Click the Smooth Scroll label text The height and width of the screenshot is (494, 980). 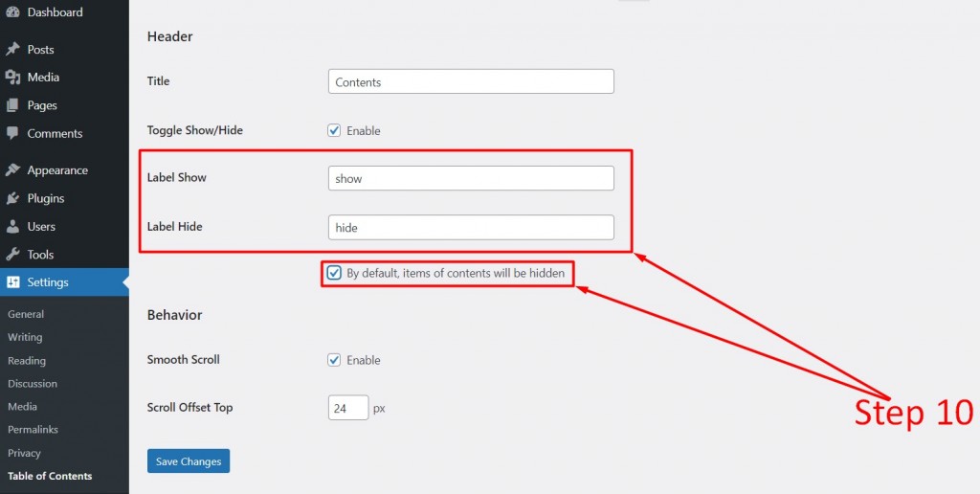(183, 360)
